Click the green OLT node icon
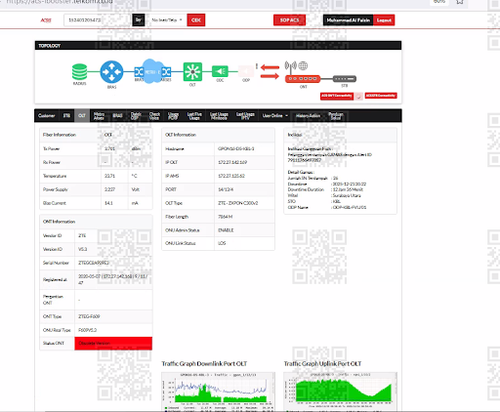Image resolution: width=500 pixels, height=412 pixels. click(192, 72)
